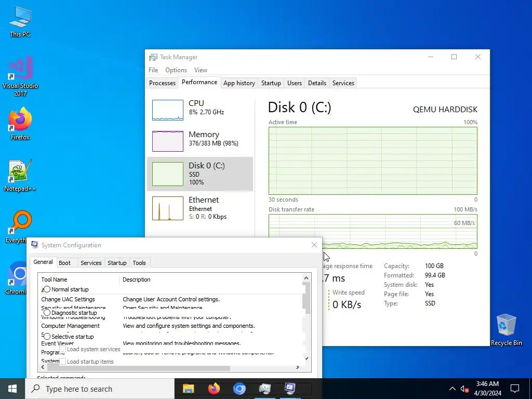Click the Disk transfer rate graph
The image size is (532, 399).
[x=373, y=231]
